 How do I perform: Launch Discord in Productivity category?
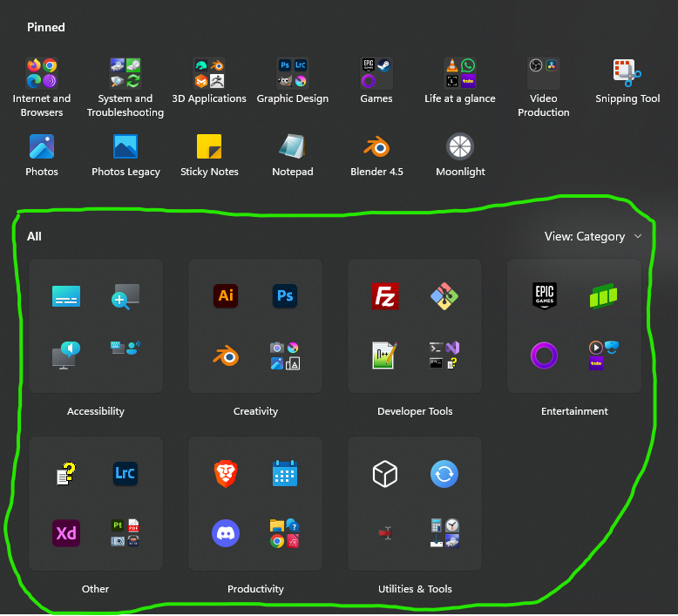coord(226,533)
